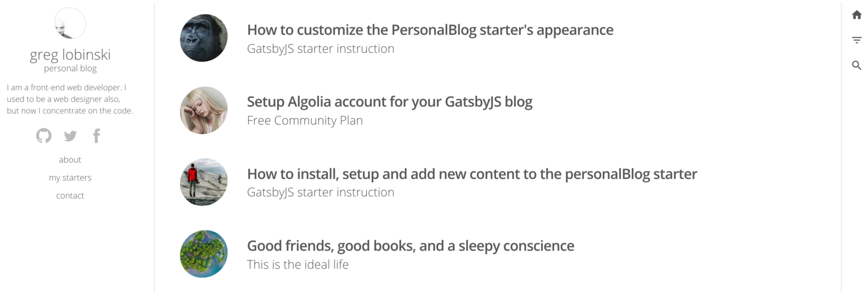868x293 pixels.
Task: Go to my starters page
Action: click(70, 178)
